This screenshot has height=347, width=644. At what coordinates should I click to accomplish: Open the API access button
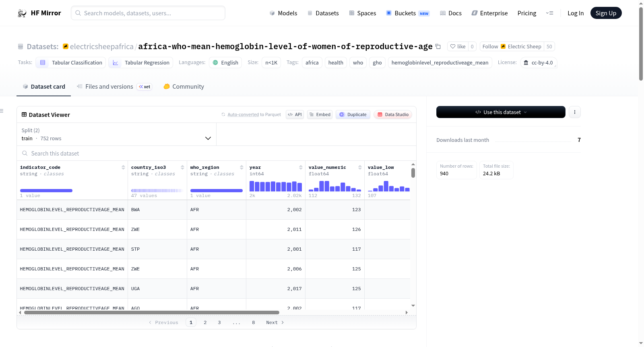pos(295,114)
